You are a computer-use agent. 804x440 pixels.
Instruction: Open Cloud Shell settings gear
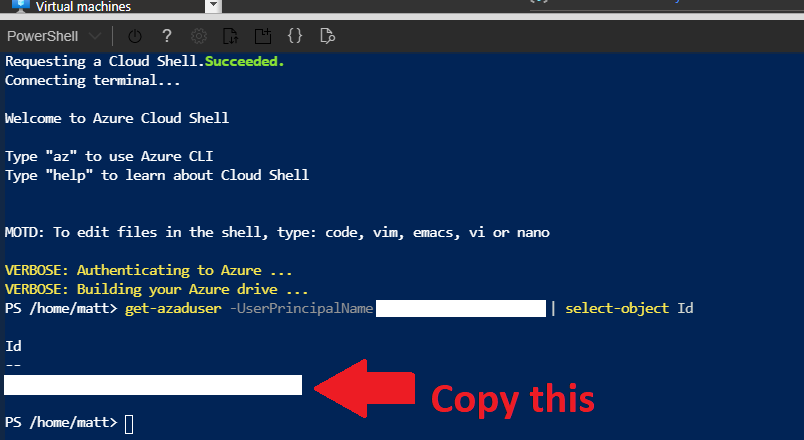(x=199, y=36)
